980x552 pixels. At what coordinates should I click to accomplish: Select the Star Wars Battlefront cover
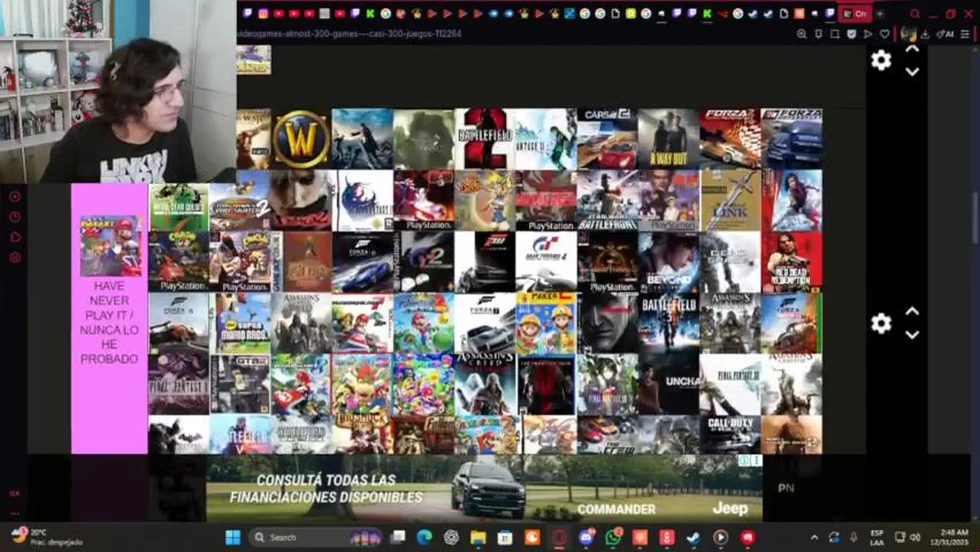607,200
